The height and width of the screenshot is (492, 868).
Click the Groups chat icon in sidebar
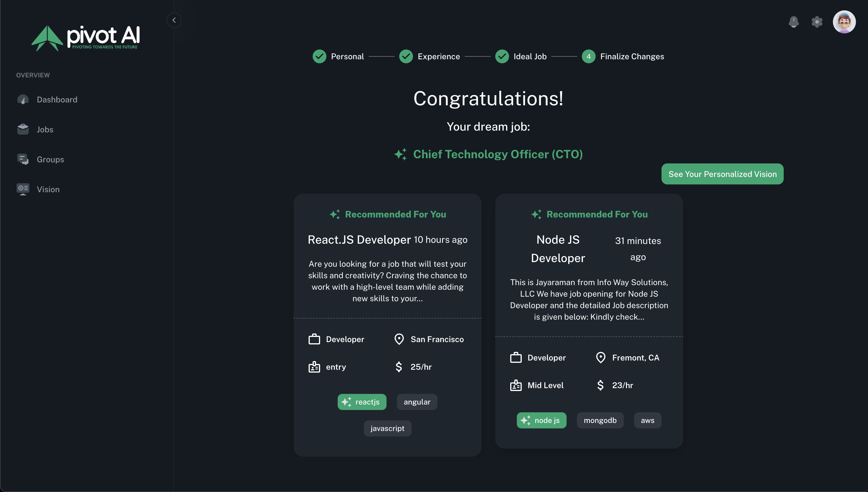[x=23, y=159]
